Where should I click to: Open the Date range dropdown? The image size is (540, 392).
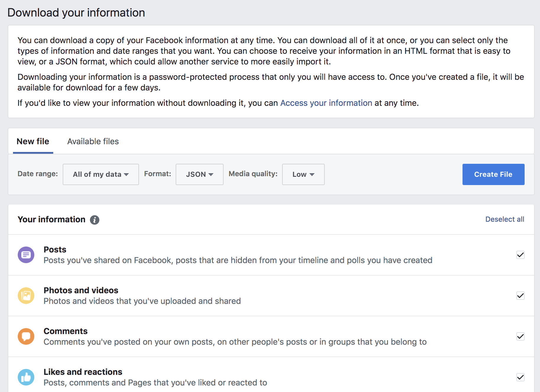pos(101,174)
